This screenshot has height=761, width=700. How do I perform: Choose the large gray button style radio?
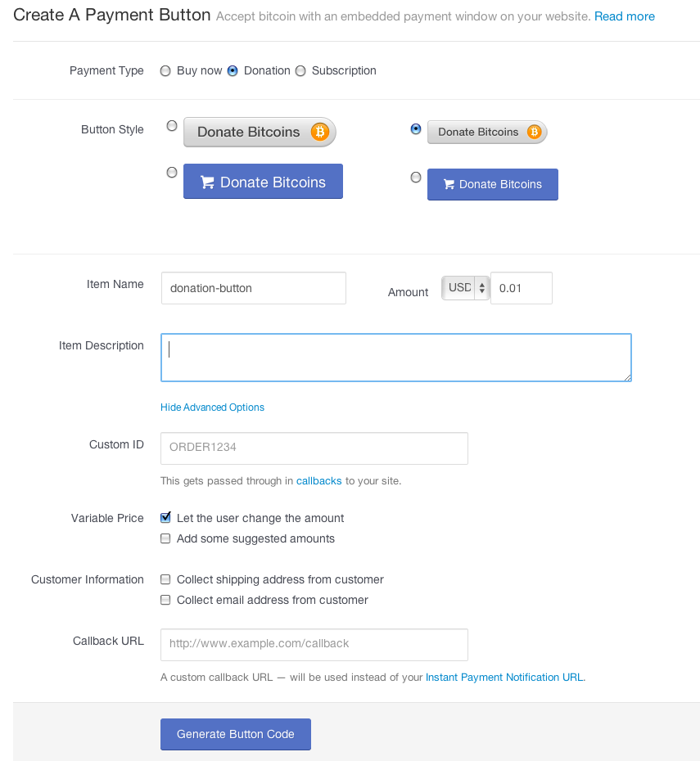[172, 126]
